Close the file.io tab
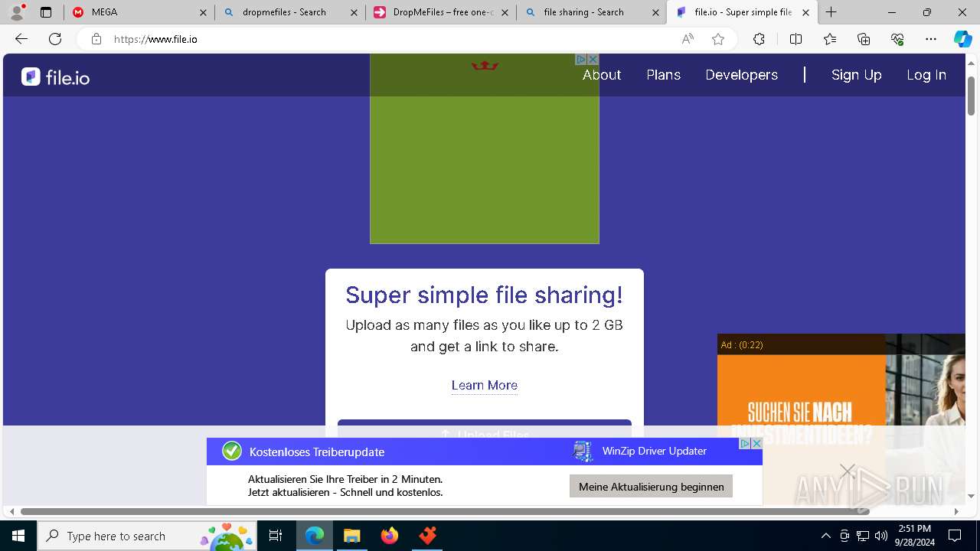Viewport: 980px width, 551px height. [805, 12]
